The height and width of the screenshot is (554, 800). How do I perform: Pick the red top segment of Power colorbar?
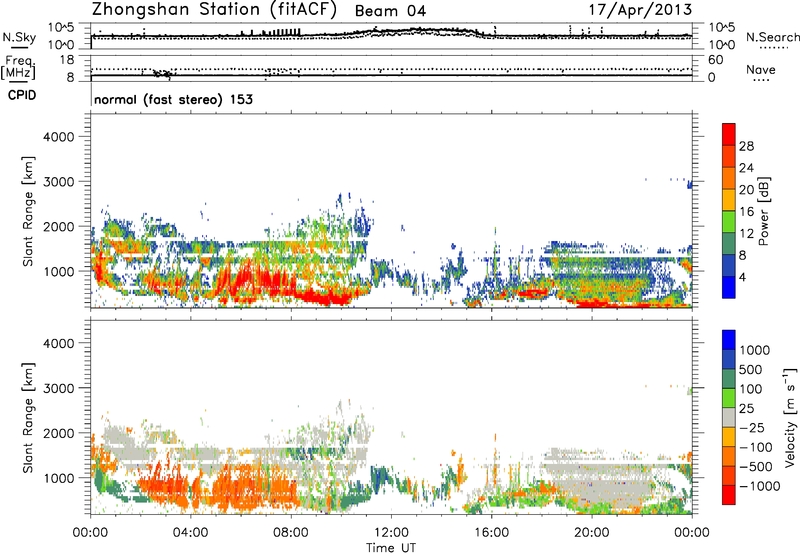click(x=729, y=135)
